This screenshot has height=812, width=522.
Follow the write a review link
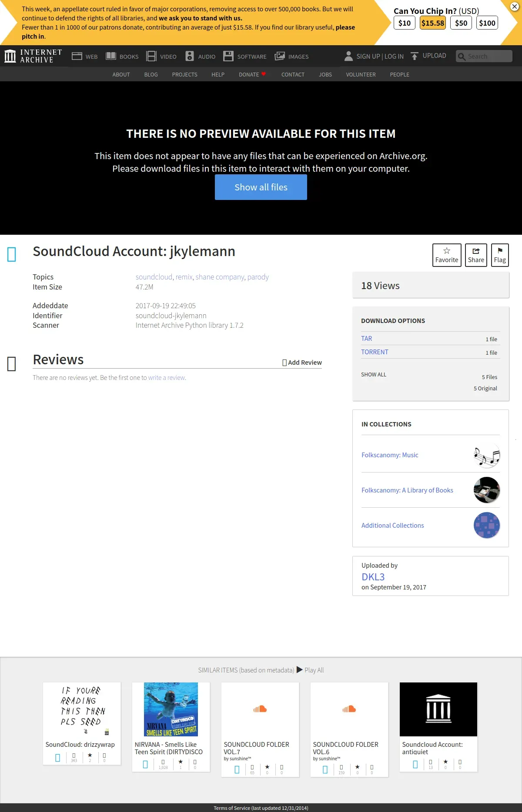[167, 378]
